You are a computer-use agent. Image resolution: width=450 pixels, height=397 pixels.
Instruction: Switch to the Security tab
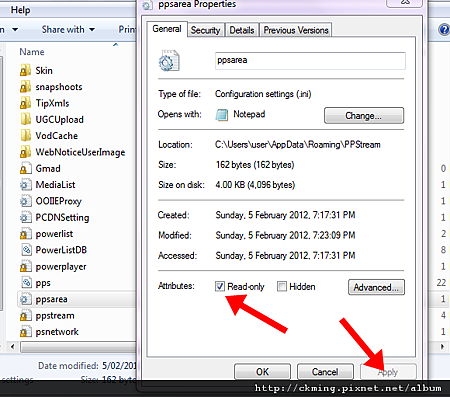205,30
